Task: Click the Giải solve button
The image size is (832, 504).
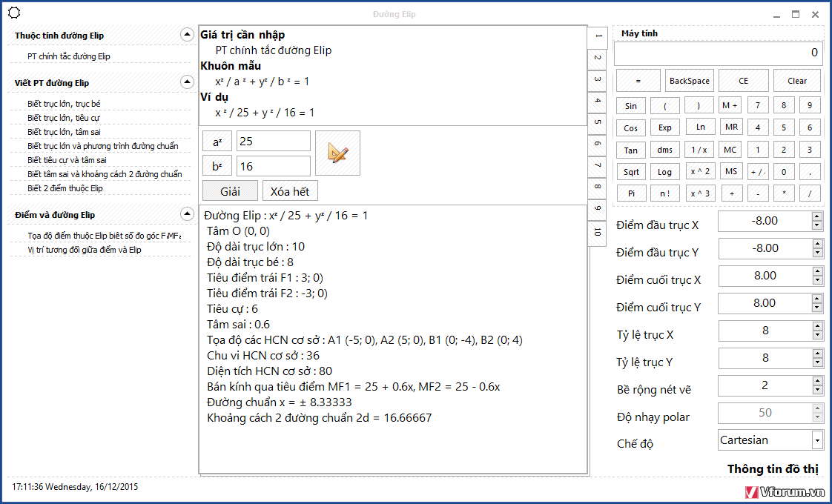Action: click(230, 191)
